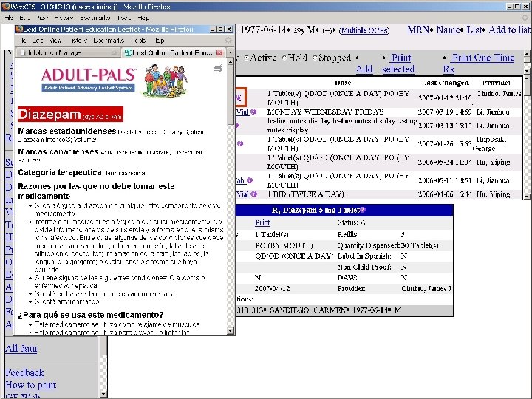
Task: Print the Diazepam leaflet via the printer icon
Action: coord(217,69)
